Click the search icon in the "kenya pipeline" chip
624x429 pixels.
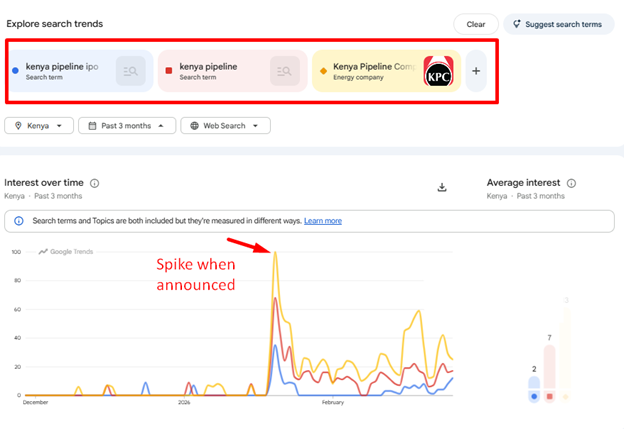pos(285,71)
